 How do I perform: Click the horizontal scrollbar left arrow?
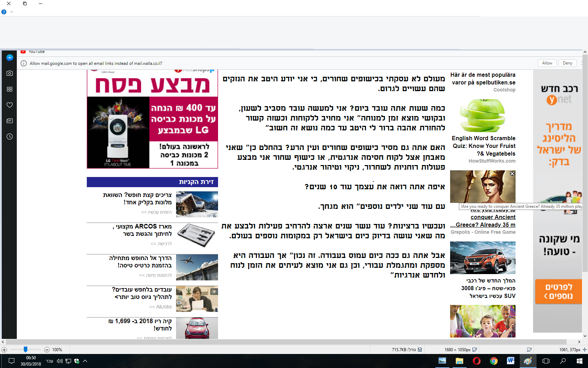tap(3, 342)
